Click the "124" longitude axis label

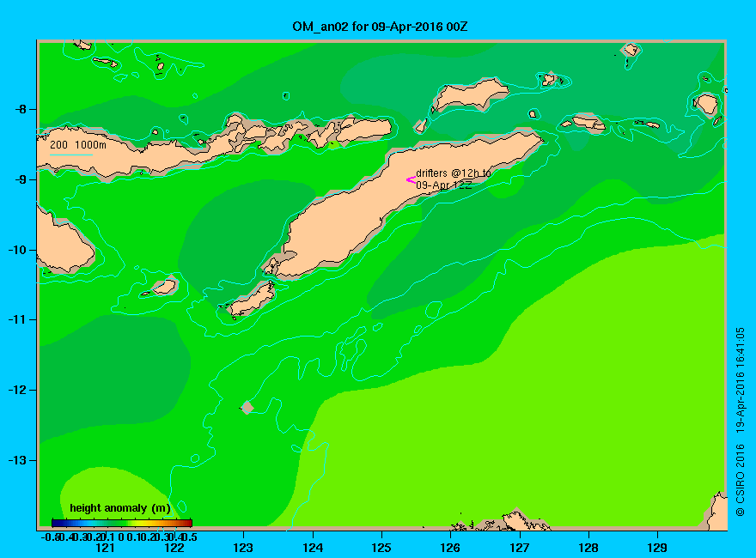point(313,548)
